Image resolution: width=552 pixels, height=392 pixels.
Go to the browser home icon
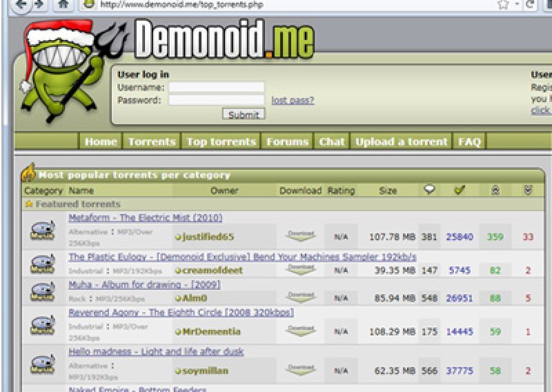click(x=63, y=4)
